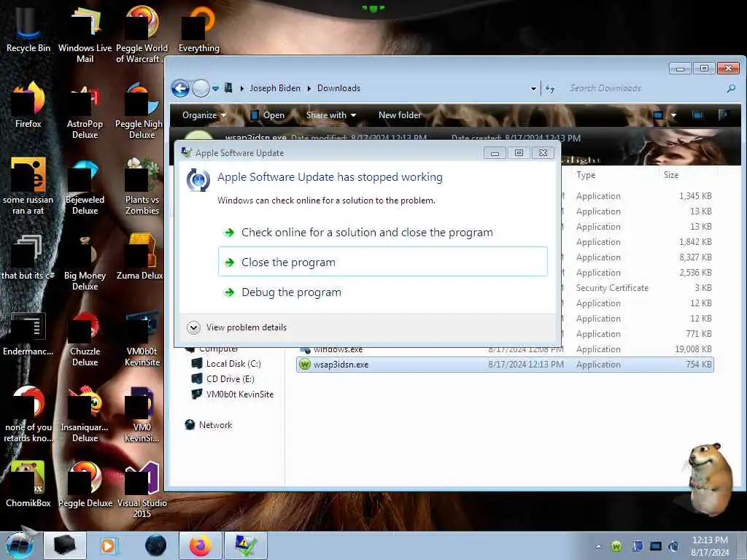The image size is (747, 560).
Task: Click the Security Certificate type entry
Action: point(612,287)
